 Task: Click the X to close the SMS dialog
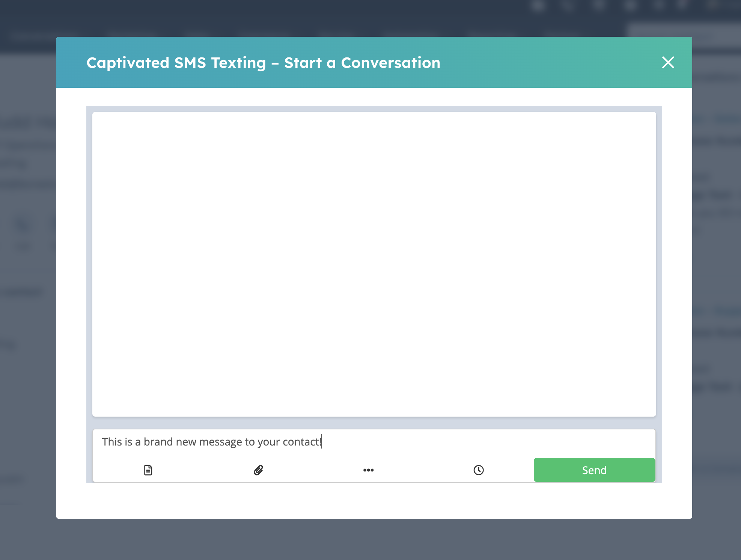coord(668,63)
